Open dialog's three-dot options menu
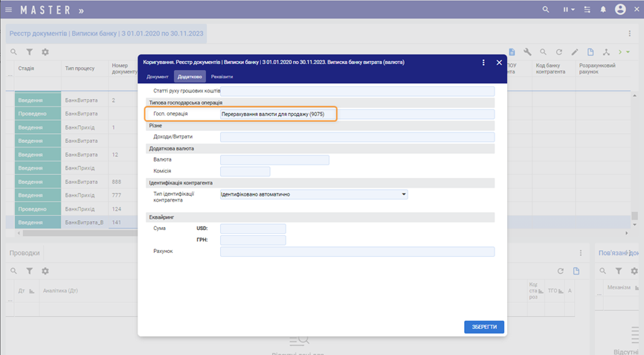This screenshot has height=355, width=644. point(483,63)
